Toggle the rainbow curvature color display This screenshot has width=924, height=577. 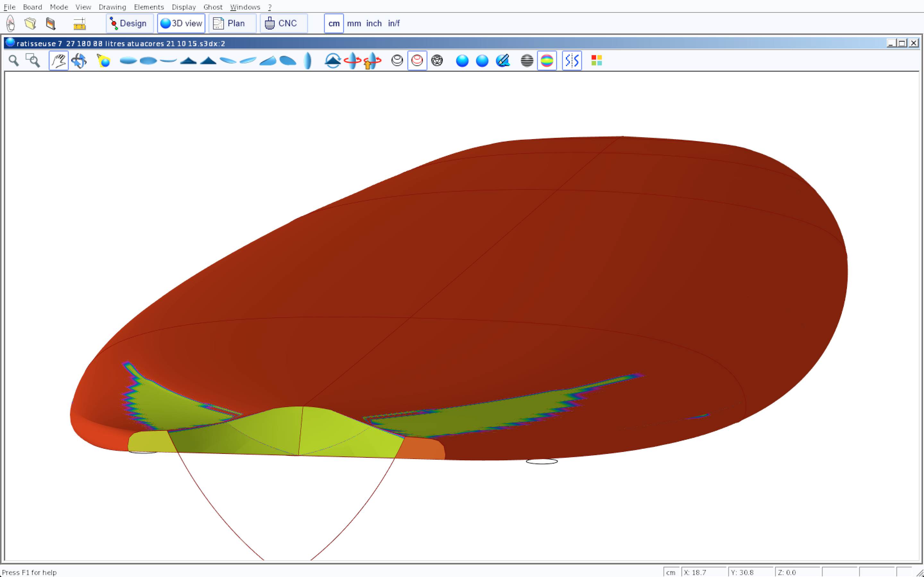point(547,61)
